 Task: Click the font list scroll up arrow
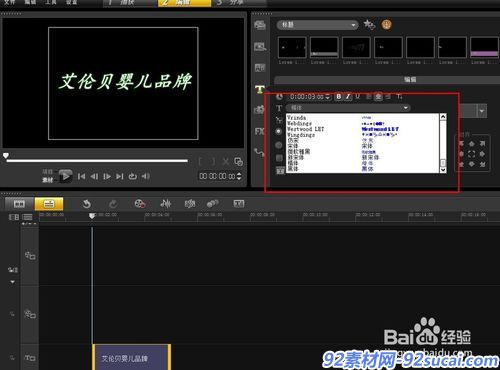pos(443,117)
